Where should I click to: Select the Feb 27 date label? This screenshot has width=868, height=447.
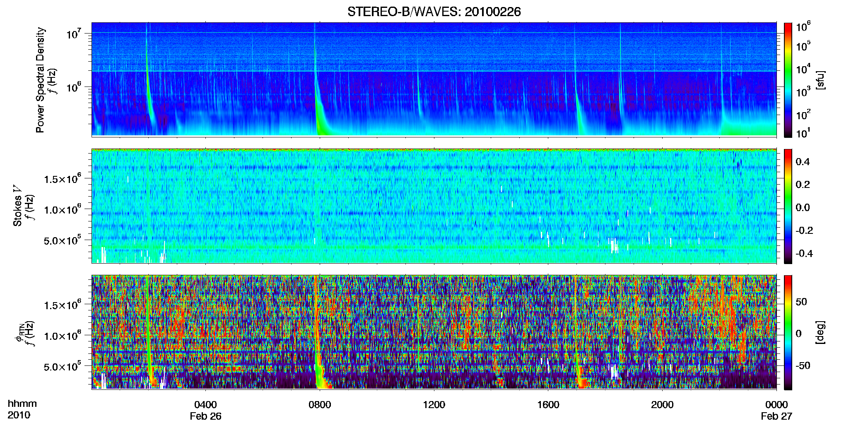click(x=776, y=416)
